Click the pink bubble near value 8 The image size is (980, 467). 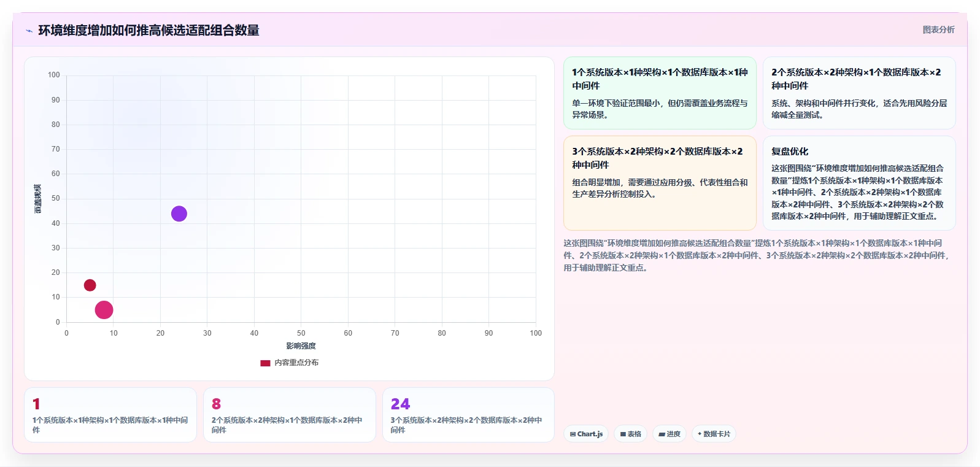[104, 310]
